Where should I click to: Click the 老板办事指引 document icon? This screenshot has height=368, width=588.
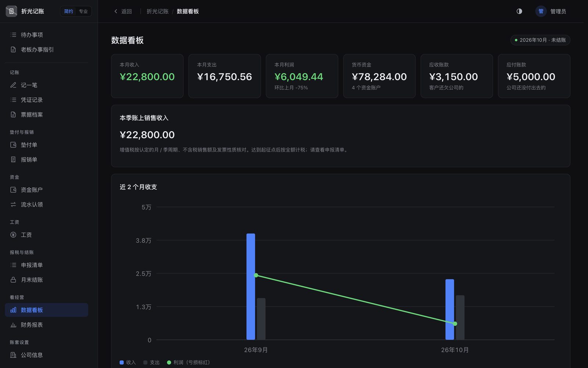coord(13,49)
